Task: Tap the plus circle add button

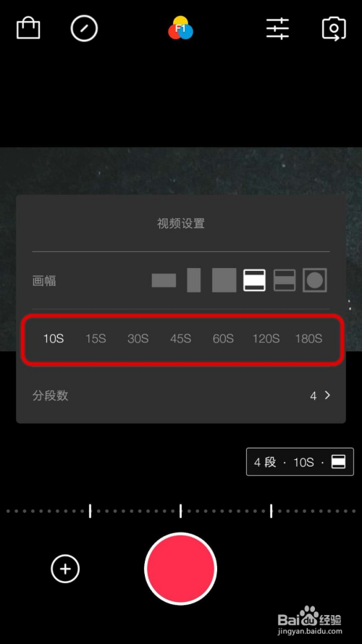Action: tap(65, 569)
